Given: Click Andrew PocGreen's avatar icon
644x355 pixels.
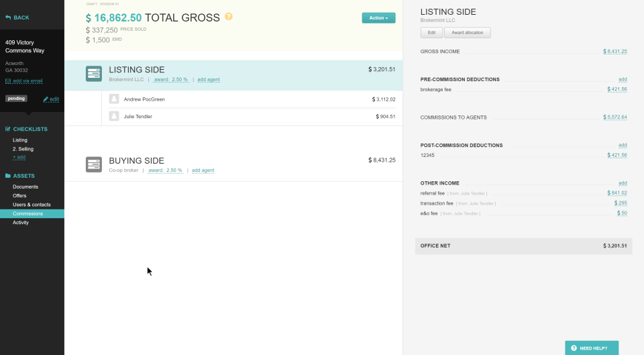Looking at the screenshot, I should click(x=114, y=99).
